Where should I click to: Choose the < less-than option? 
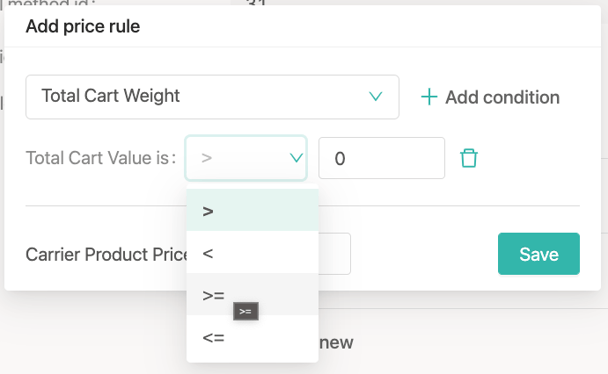252,254
